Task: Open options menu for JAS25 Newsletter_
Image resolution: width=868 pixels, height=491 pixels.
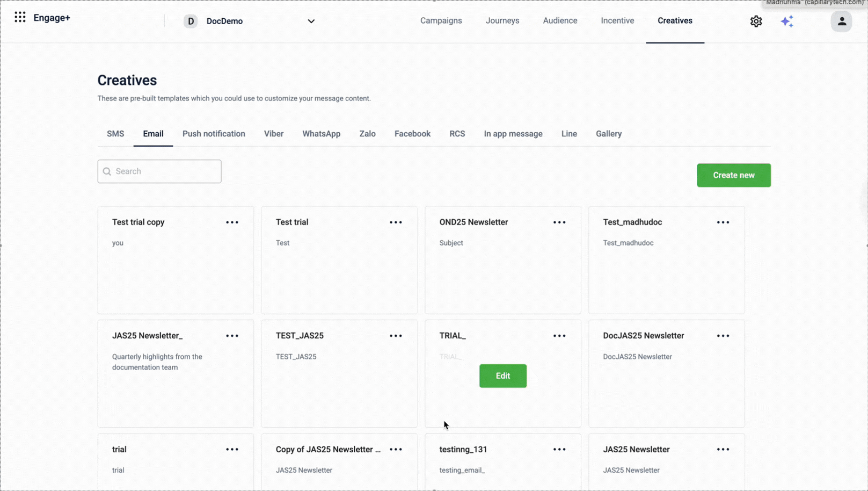Action: pos(232,336)
